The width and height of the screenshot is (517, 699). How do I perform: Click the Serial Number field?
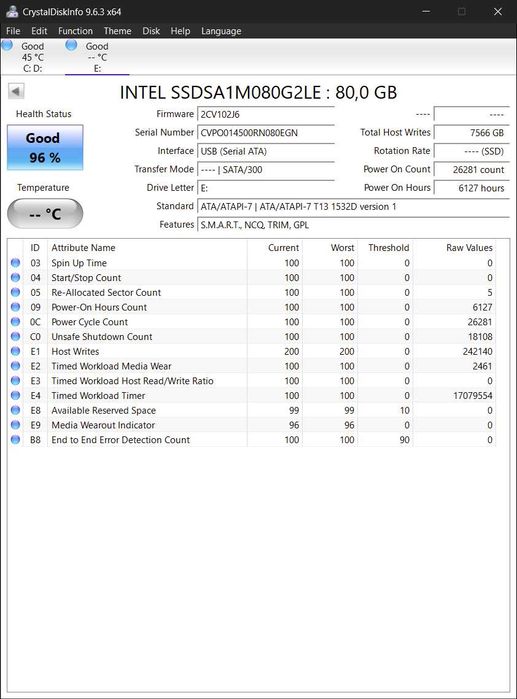[x=266, y=132]
